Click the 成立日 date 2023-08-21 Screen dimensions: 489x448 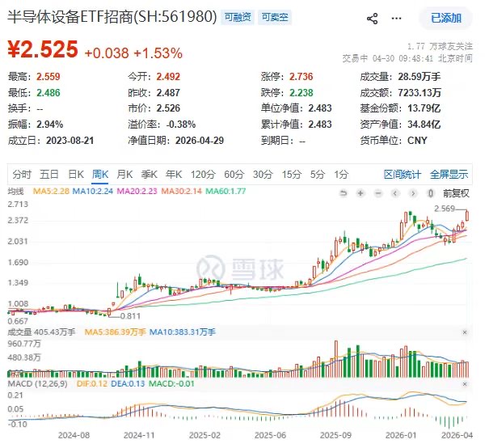(70, 141)
